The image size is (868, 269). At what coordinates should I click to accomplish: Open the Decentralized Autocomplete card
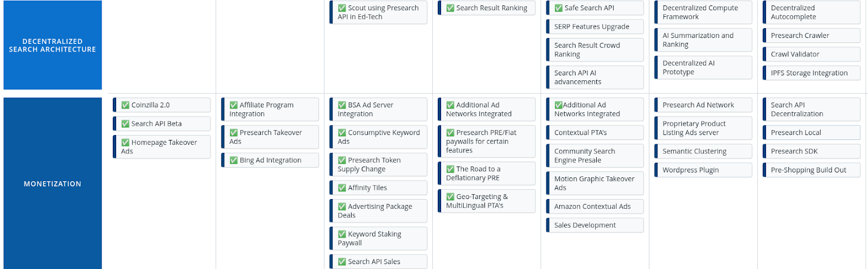[x=812, y=12]
